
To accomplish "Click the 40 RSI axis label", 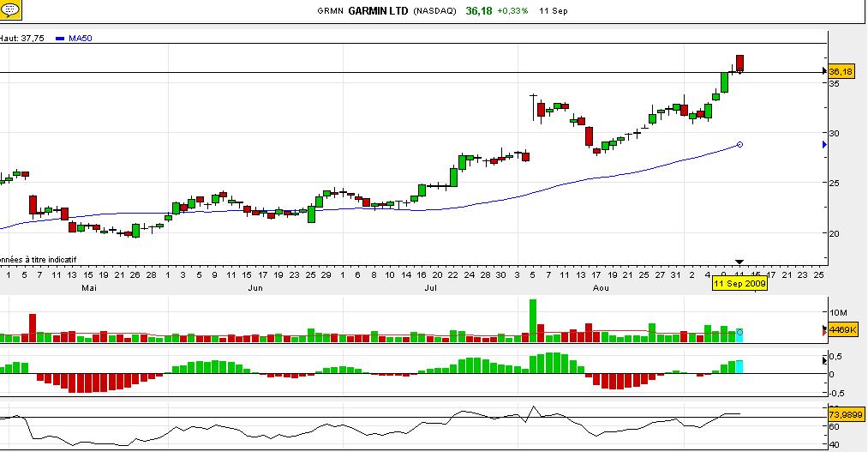I will click(834, 444).
